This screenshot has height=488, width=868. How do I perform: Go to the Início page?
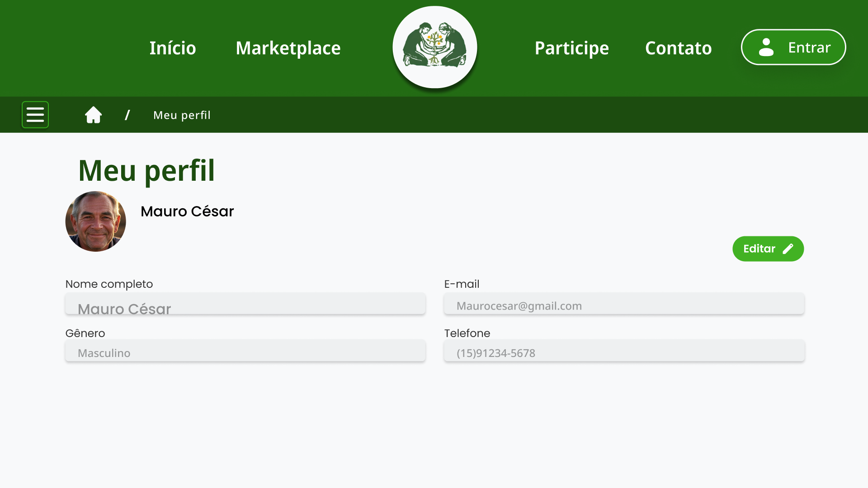173,48
